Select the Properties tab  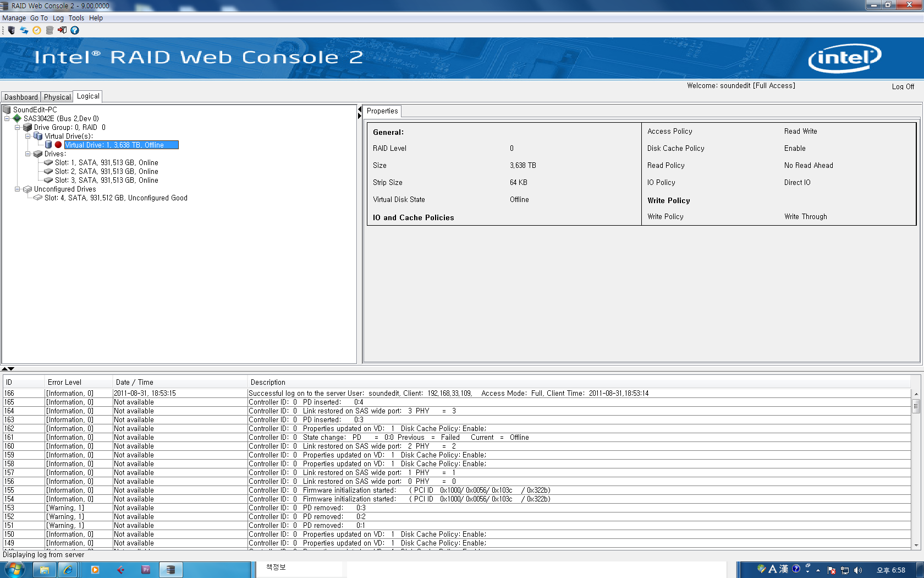point(382,111)
